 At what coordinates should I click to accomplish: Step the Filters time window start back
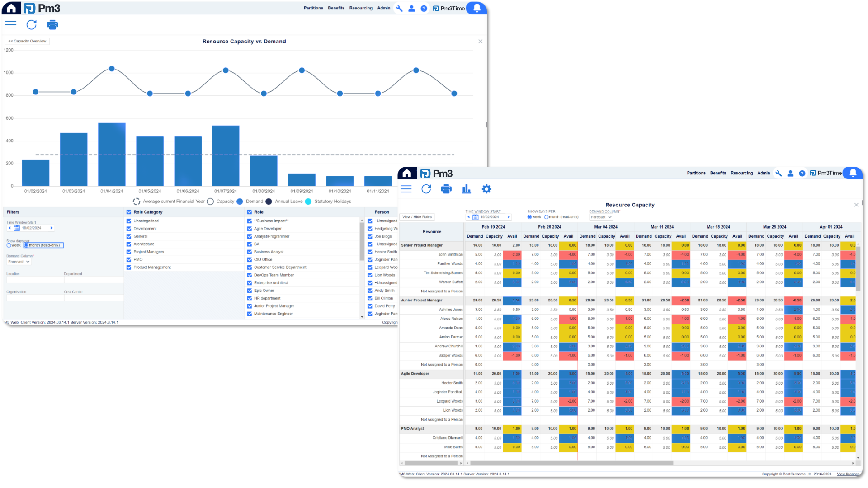point(9,228)
